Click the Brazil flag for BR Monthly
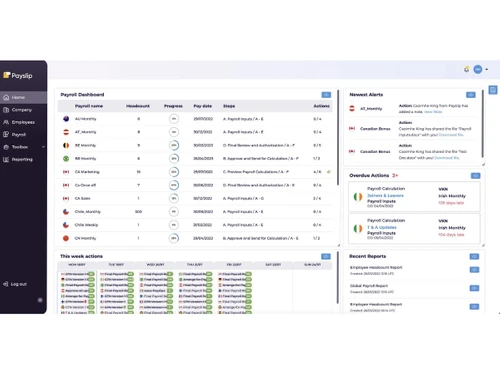This screenshot has width=500, height=375. click(x=66, y=159)
